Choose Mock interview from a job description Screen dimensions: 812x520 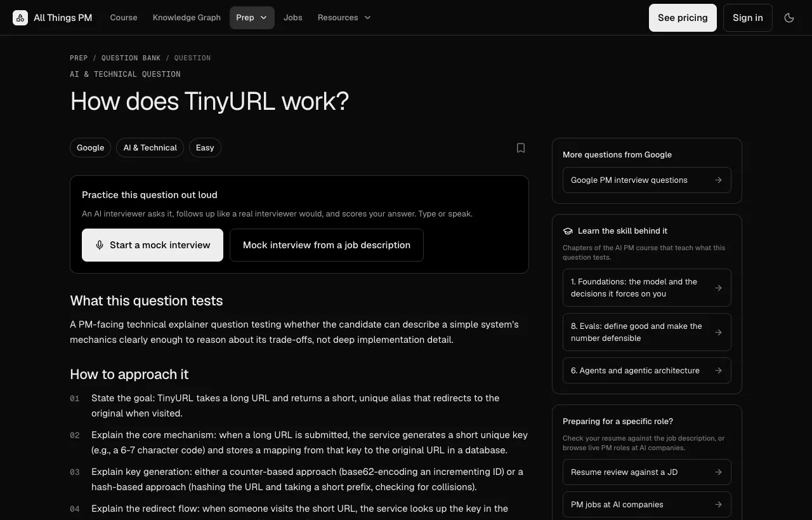click(327, 245)
